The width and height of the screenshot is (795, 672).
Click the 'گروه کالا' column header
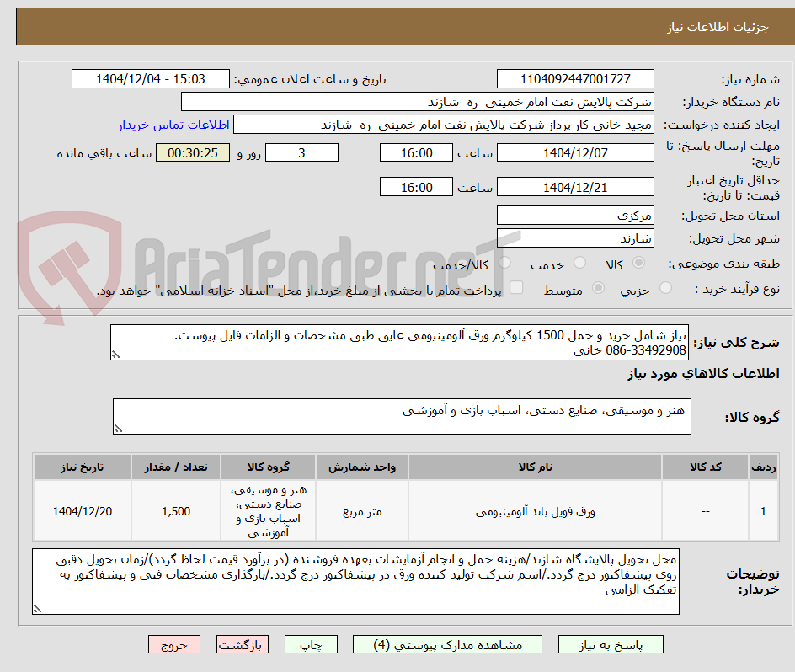[x=268, y=467]
